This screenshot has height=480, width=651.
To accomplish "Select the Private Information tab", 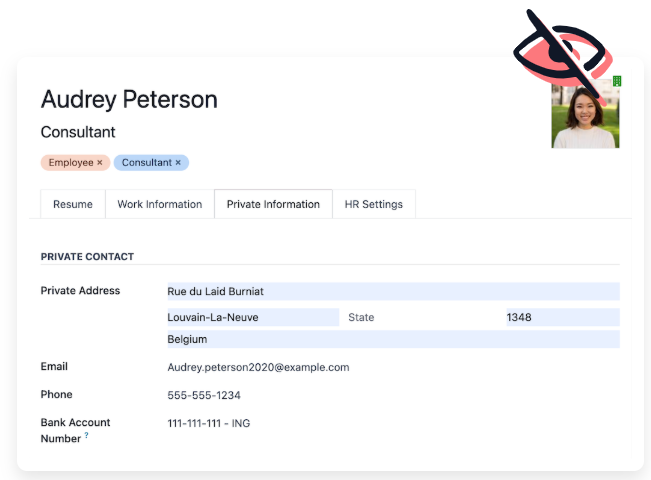I will point(273,204).
